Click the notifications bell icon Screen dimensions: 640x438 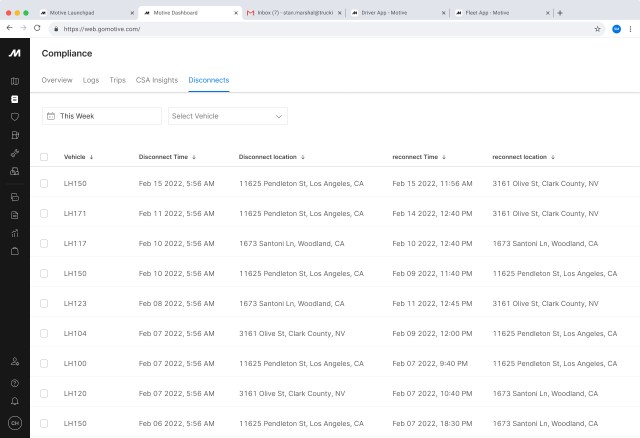pos(14,401)
